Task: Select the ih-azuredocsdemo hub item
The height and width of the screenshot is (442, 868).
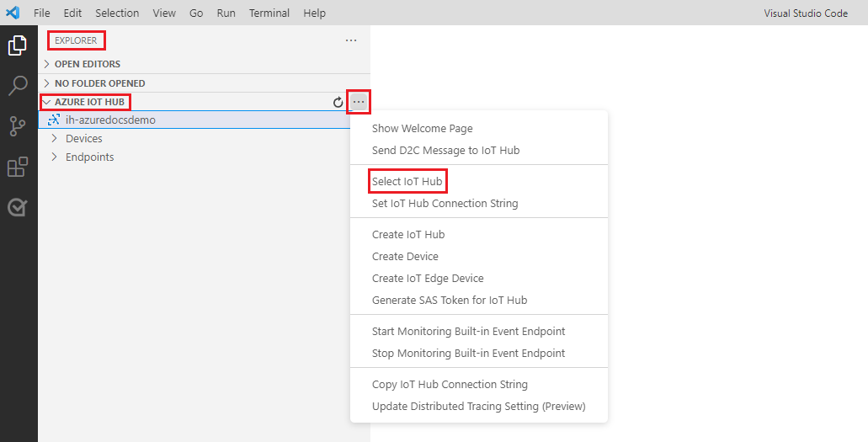Action: click(x=110, y=120)
